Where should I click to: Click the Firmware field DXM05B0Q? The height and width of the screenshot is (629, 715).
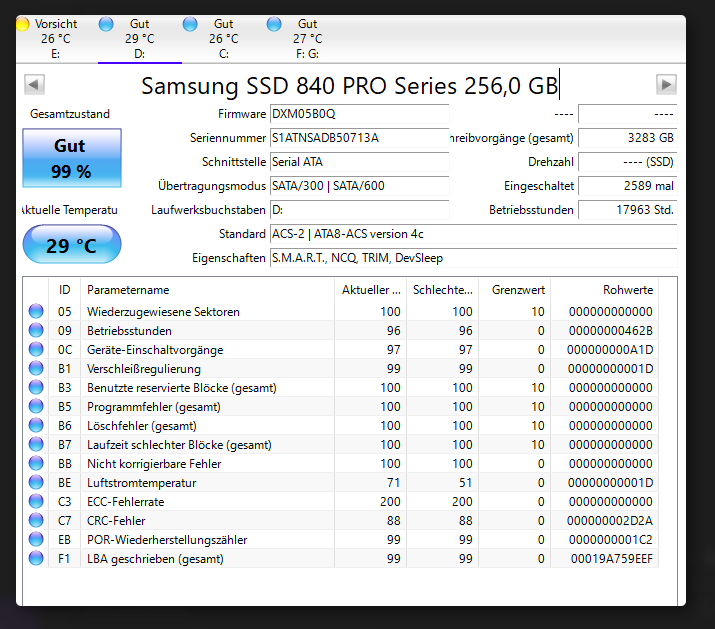coord(359,114)
